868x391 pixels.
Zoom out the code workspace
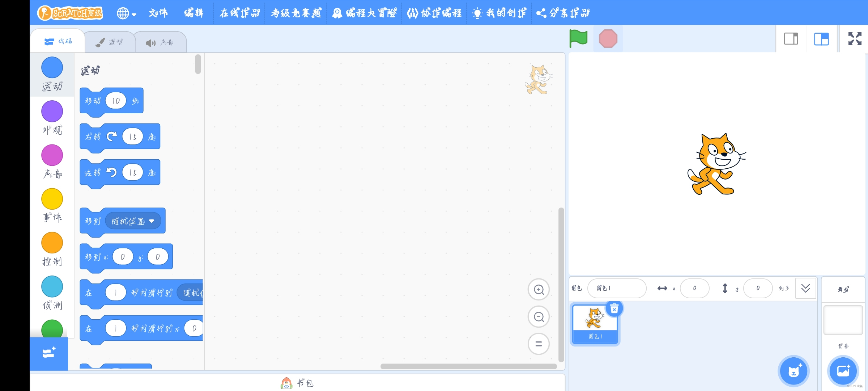click(x=539, y=317)
